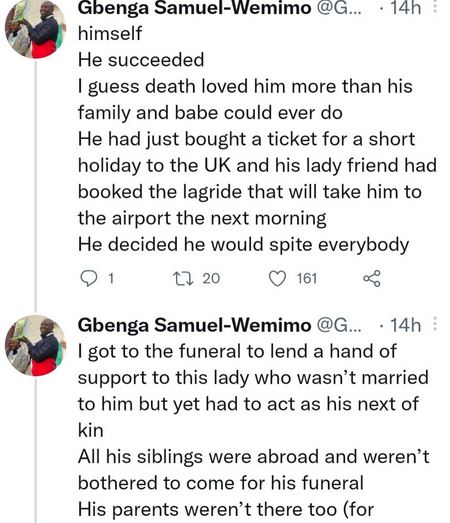
Task: Click the like count 161
Action: coord(307,279)
